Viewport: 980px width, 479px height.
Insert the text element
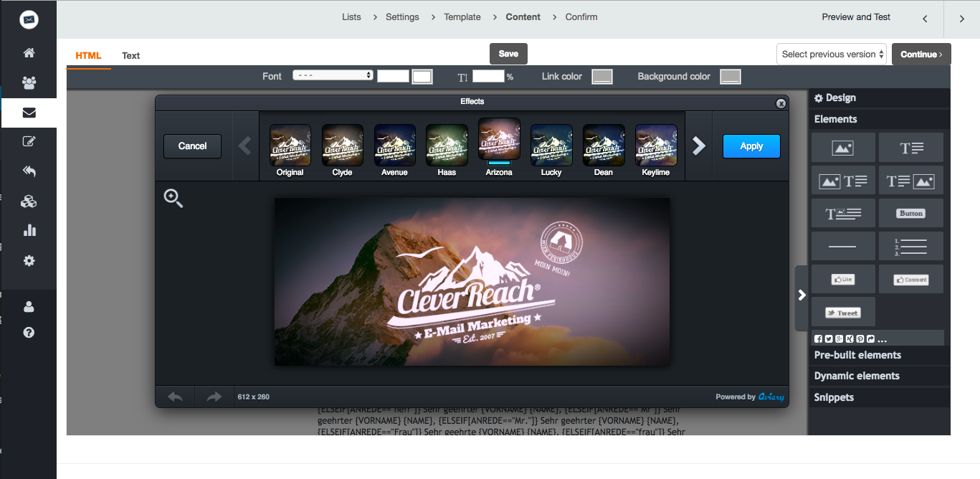tap(911, 148)
